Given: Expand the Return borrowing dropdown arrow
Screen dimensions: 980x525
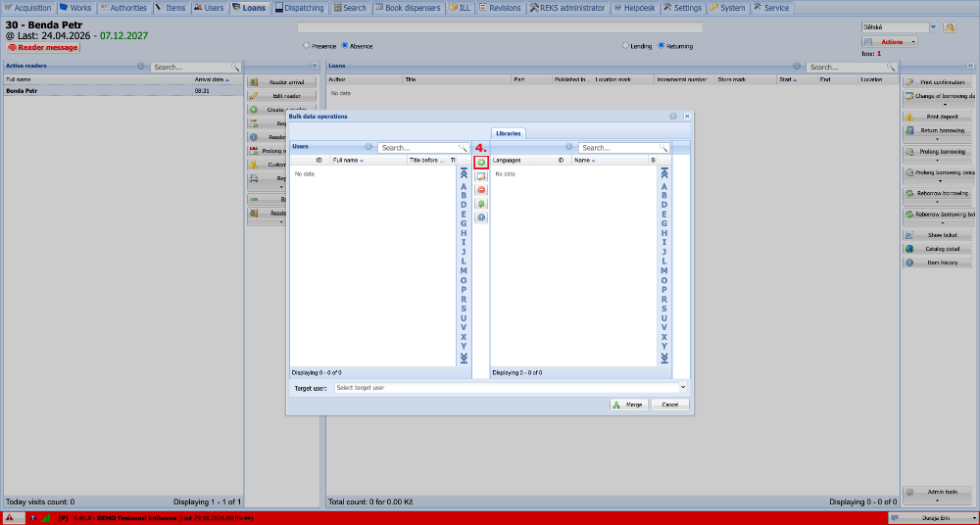Looking at the screenshot, I should [938, 140].
